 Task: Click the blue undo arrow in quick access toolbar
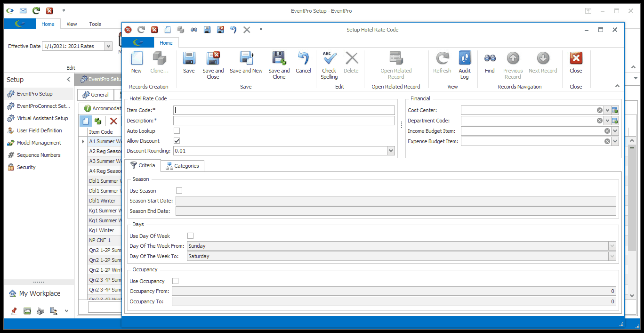click(233, 30)
